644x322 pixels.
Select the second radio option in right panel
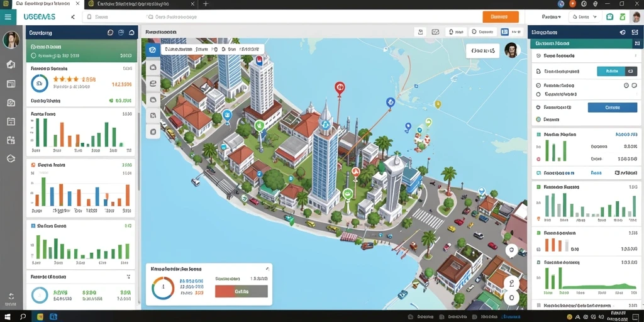(x=538, y=94)
